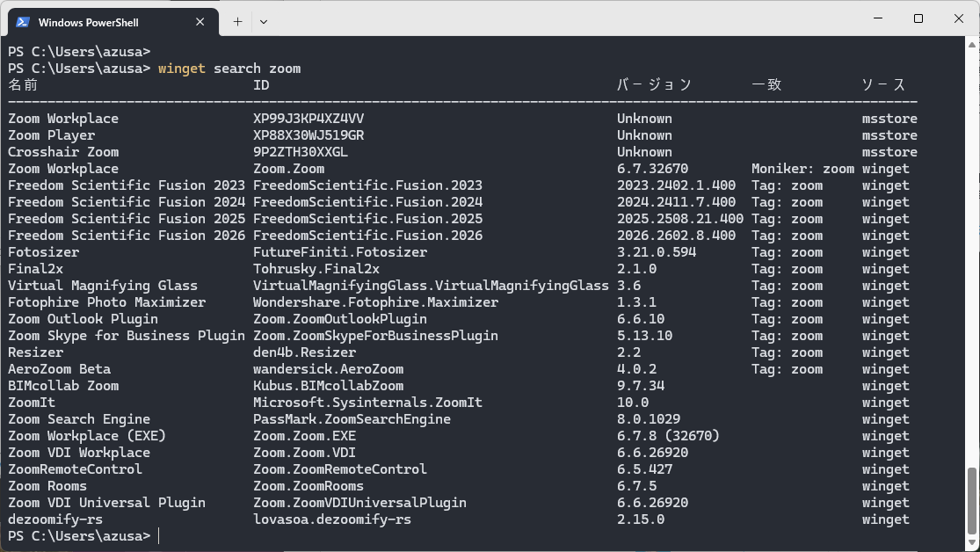The image size is (980, 552).
Task: Click FreedomScientific.Fusion.2023 ID
Action: [367, 185]
